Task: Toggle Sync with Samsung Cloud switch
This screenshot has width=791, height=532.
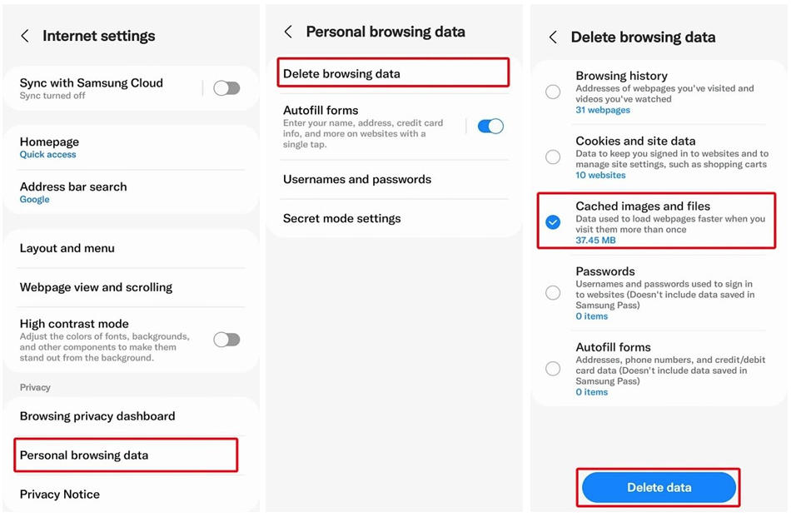Action: 226,88
